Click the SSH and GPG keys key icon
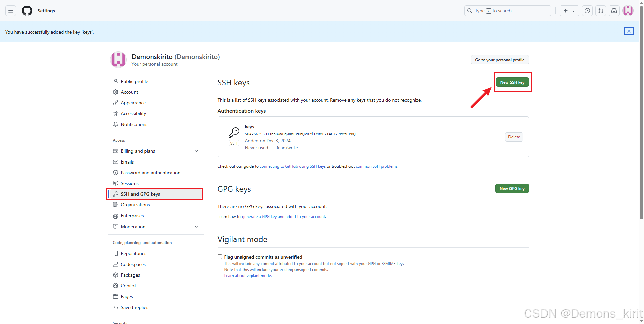Image resolution: width=644 pixels, height=324 pixels. (x=116, y=194)
